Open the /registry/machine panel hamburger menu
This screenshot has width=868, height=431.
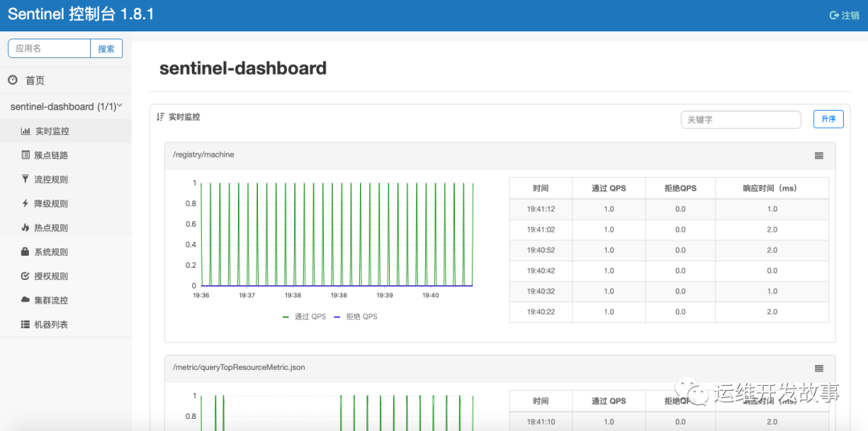(819, 156)
